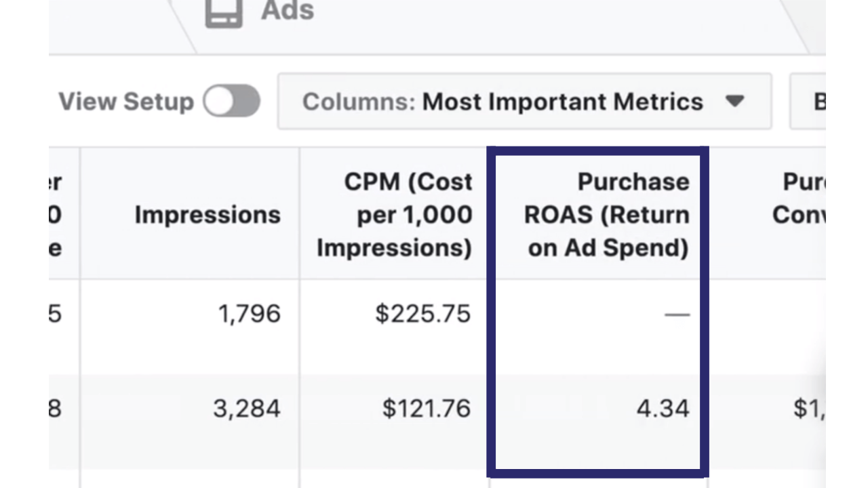
Task: Sort by CPM (Cost per 1,000 Impressions) header
Action: (395, 215)
